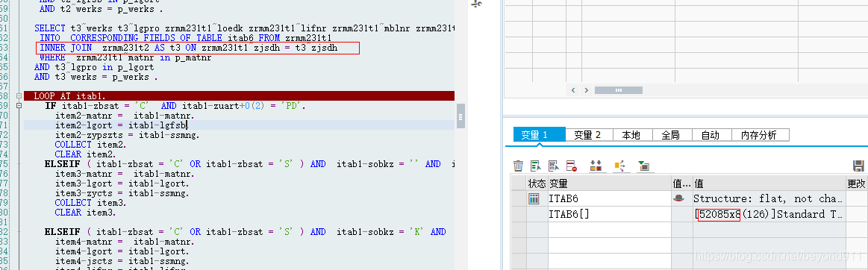This screenshot has width=868, height=270.
Task: Collapse the LOOP AT itab1 code block
Action: (19, 95)
